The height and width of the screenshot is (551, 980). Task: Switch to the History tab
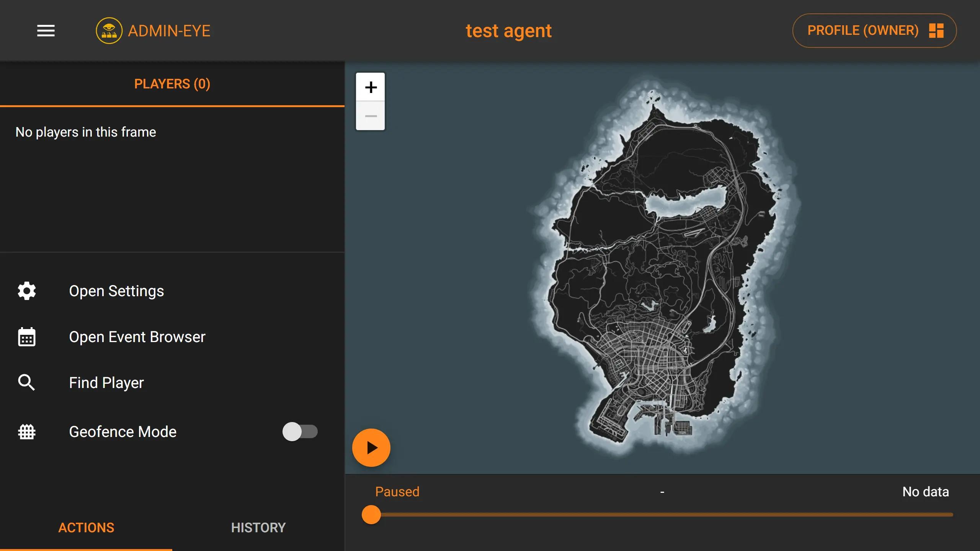click(x=258, y=528)
